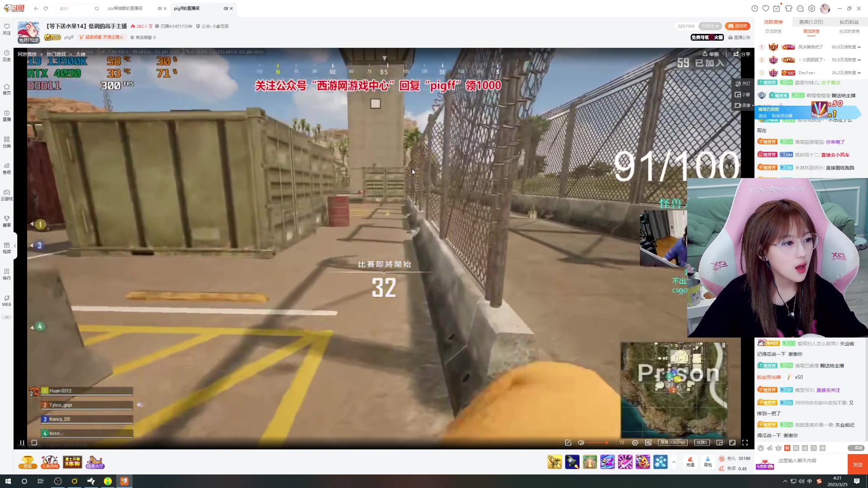Toggle the 屏蔽 chat block switch

[x=856, y=448]
